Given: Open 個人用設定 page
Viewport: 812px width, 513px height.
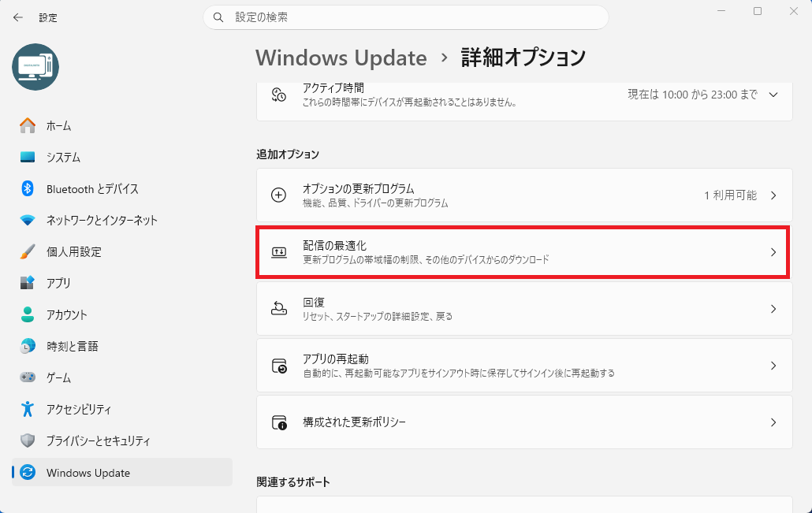Looking at the screenshot, I should pyautogui.click(x=122, y=251).
